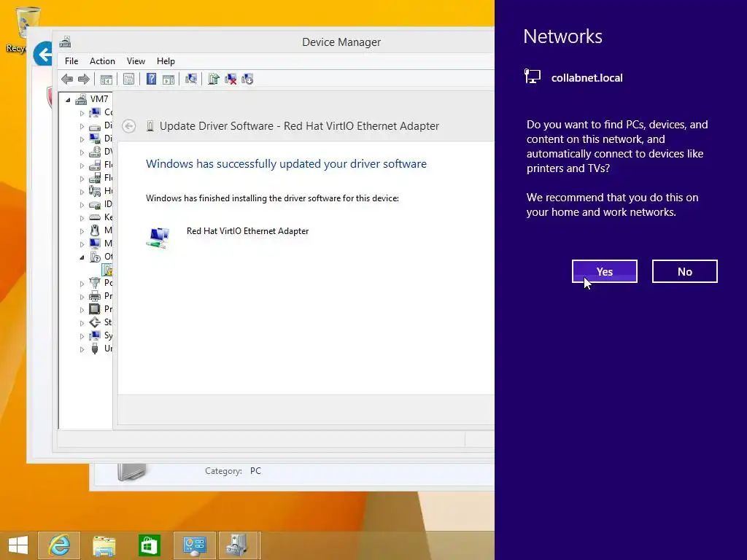The height and width of the screenshot is (560, 747).
Task: Expand the IDE controllers node
Action: pyautogui.click(x=82, y=205)
